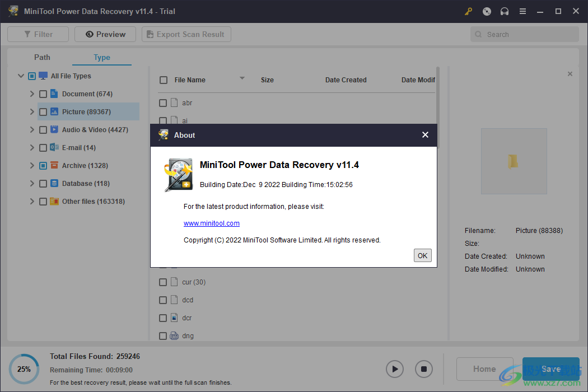Click the dng RAW file icon

pyautogui.click(x=174, y=336)
